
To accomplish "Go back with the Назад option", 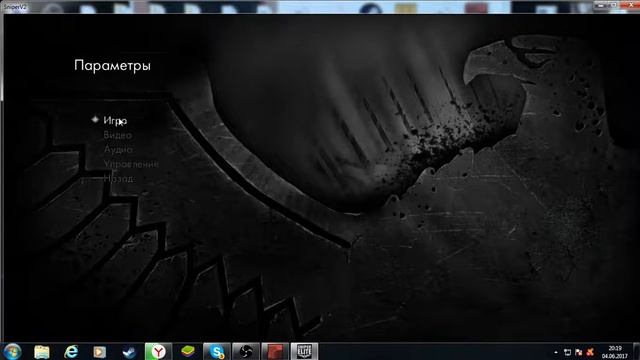I will point(118,178).
